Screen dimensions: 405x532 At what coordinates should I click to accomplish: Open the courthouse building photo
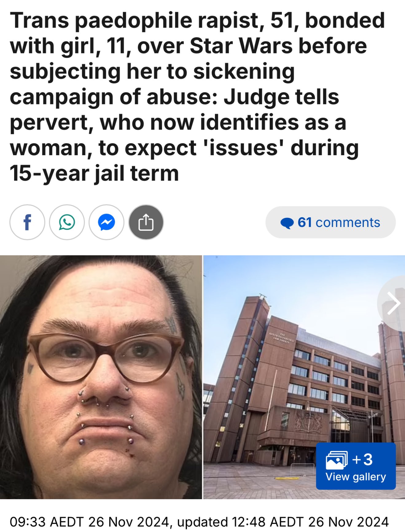coord(304,377)
